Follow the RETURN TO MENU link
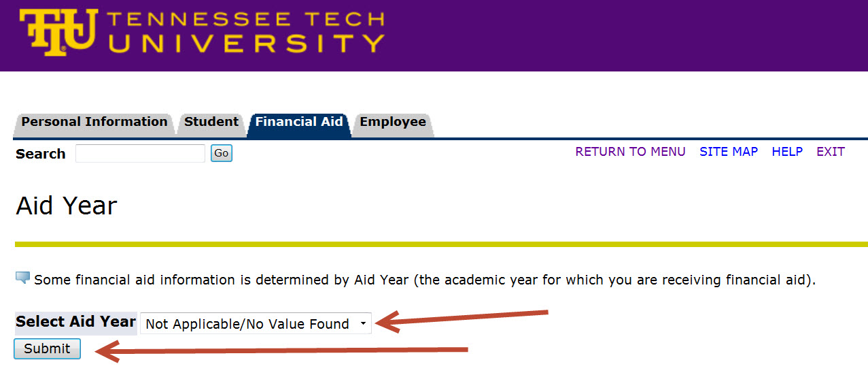The width and height of the screenshot is (868, 375). pos(630,152)
